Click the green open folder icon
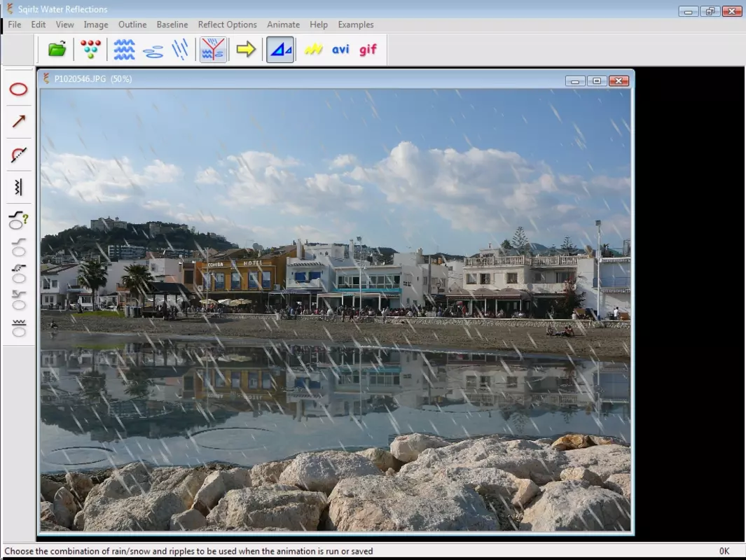Screen dimensions: 746x560 point(57,49)
